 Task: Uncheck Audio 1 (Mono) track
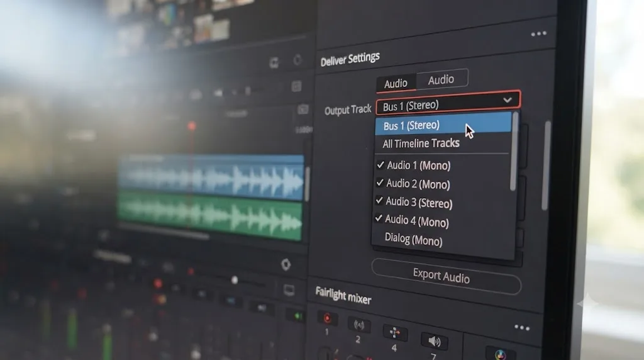tap(380, 165)
